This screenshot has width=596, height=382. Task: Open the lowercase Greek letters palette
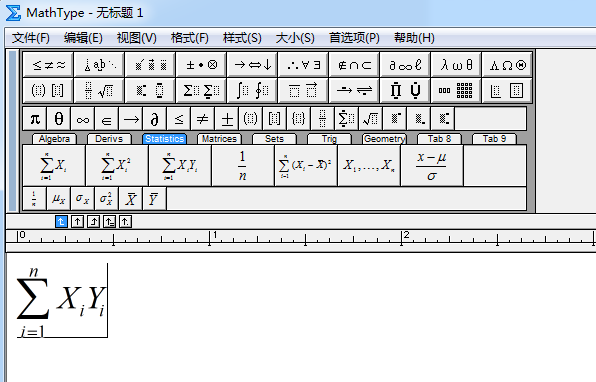click(x=456, y=65)
